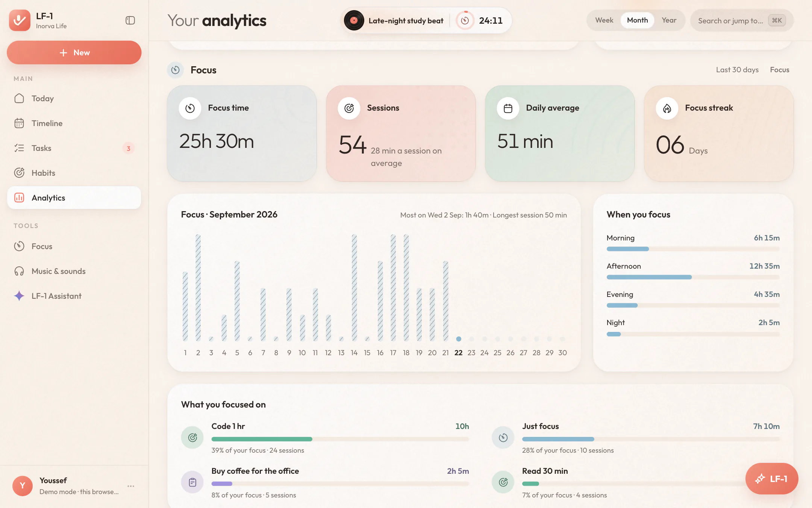Open Music & sounds

tap(74, 271)
